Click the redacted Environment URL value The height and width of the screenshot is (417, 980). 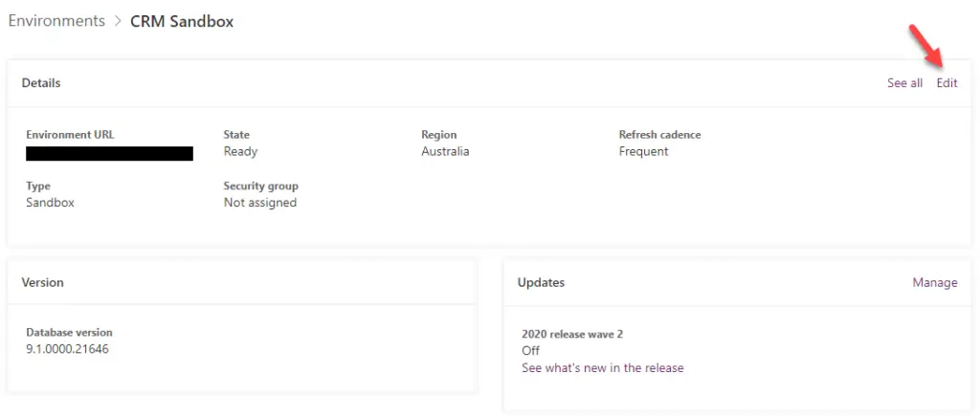point(109,154)
